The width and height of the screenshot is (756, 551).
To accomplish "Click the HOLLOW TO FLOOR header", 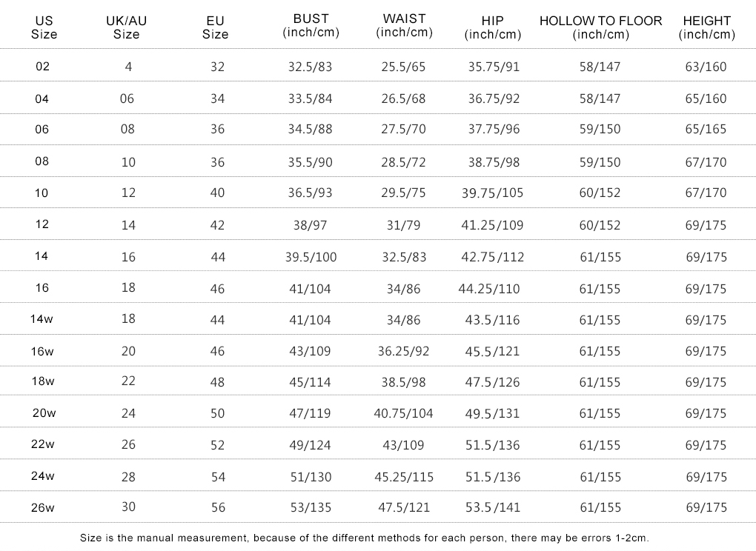I will (601, 27).
